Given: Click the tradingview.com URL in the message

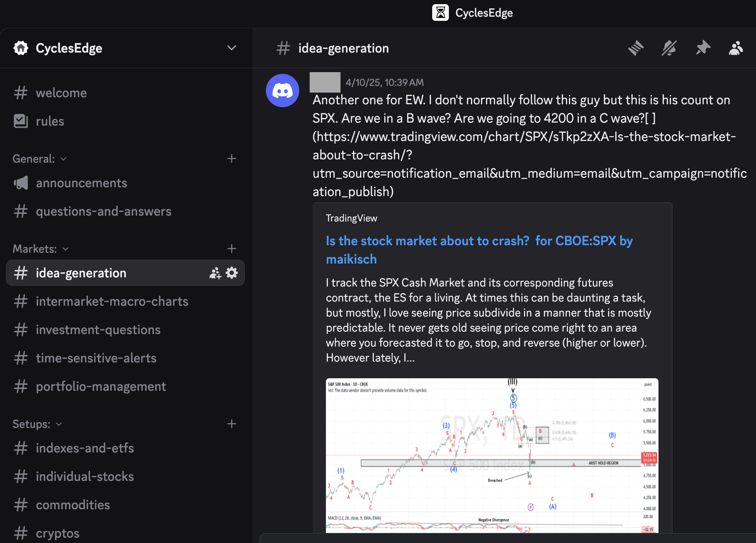Looking at the screenshot, I should tap(529, 164).
